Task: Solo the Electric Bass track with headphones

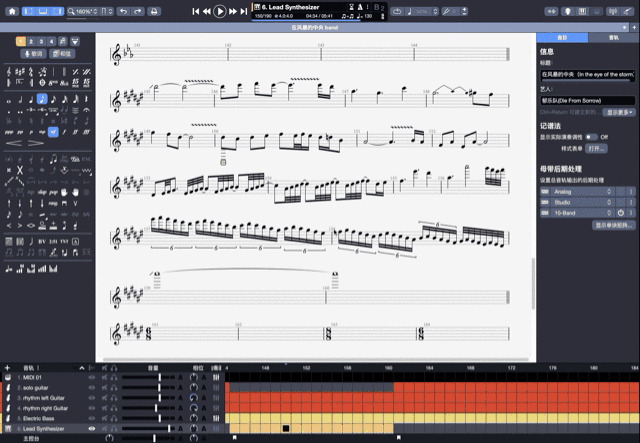Action: coord(114,418)
